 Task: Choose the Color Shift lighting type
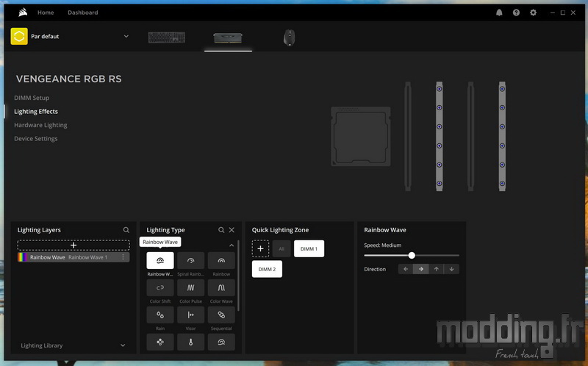[160, 287]
